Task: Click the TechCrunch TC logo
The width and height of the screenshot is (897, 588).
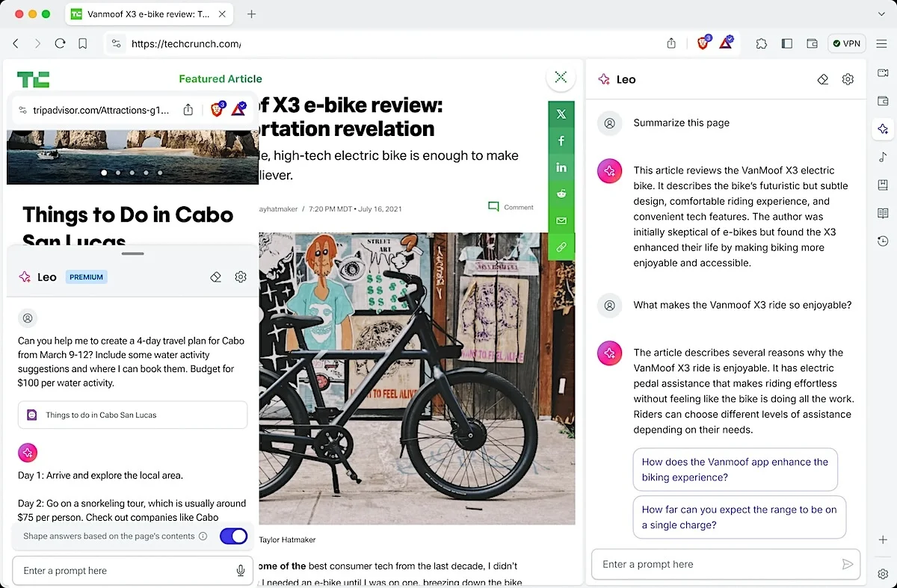Action: click(33, 79)
